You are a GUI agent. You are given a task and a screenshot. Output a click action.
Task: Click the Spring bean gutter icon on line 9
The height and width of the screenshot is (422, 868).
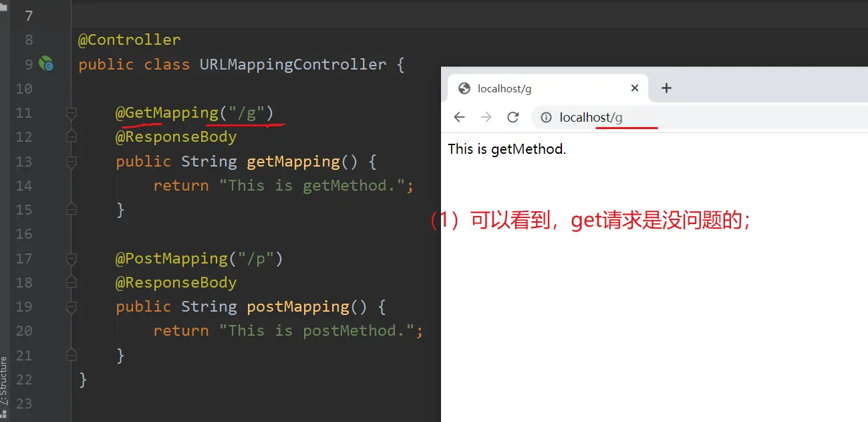tap(46, 64)
